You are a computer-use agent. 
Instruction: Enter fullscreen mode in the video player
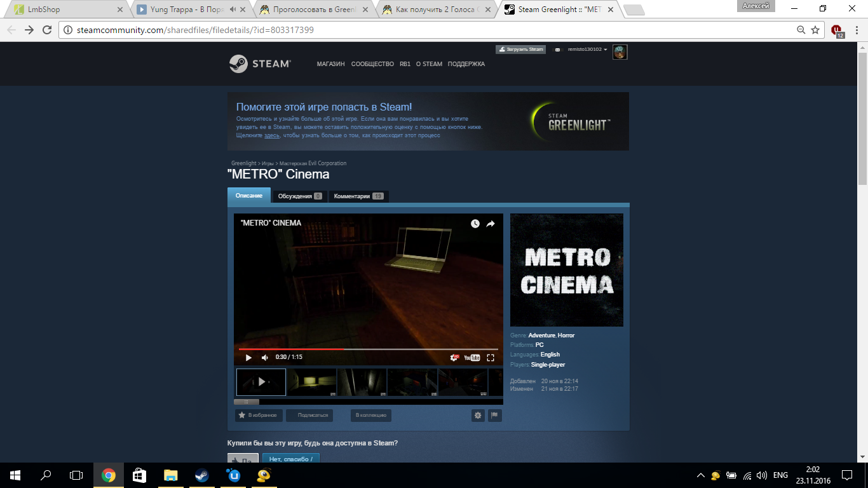491,358
